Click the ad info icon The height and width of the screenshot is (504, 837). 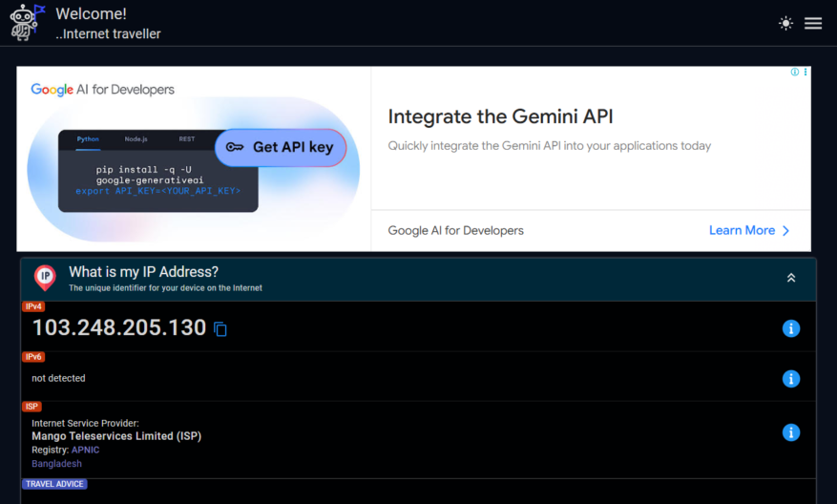(794, 73)
